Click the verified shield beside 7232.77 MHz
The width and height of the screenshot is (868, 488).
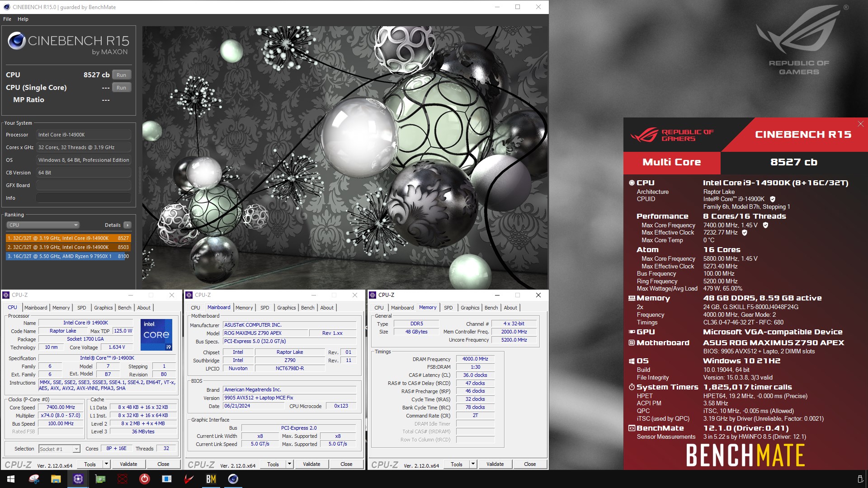tap(745, 233)
